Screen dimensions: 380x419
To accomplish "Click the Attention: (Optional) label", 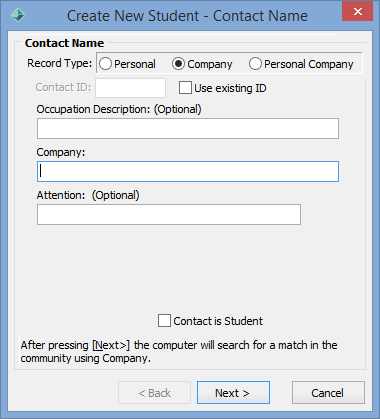I will point(88,195).
